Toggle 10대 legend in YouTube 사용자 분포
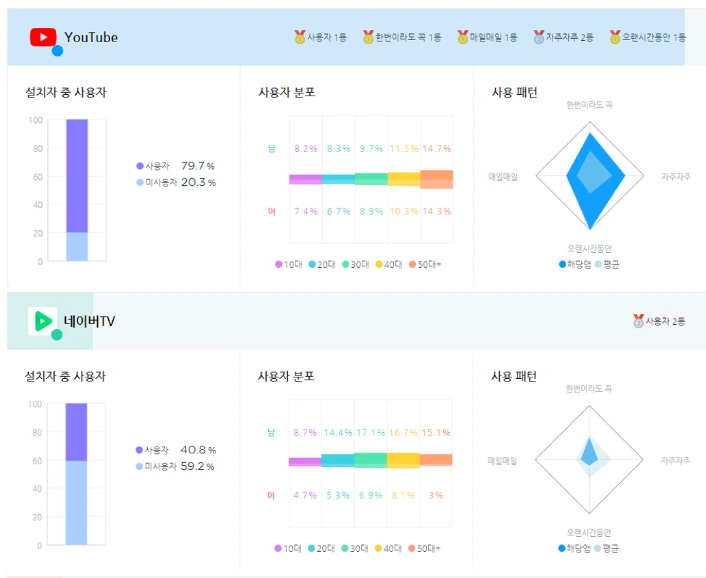706x578 pixels. [x=289, y=264]
